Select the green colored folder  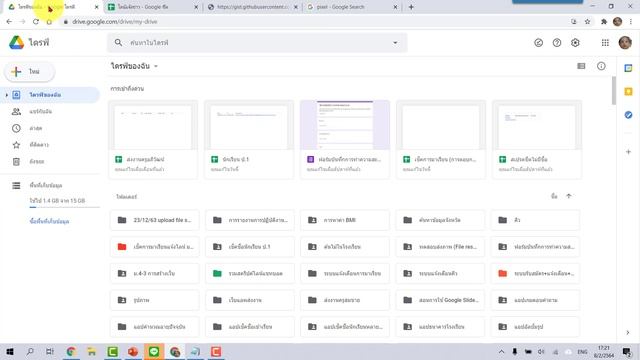(249, 273)
